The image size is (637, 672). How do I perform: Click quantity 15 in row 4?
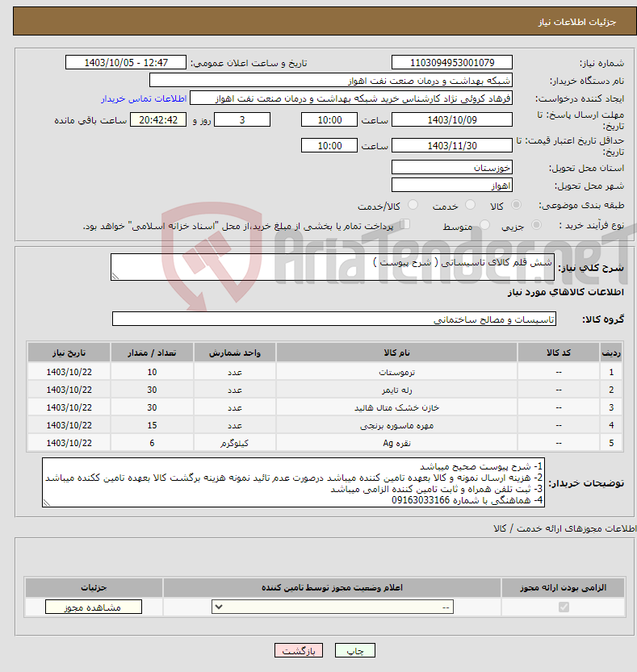[x=152, y=426]
